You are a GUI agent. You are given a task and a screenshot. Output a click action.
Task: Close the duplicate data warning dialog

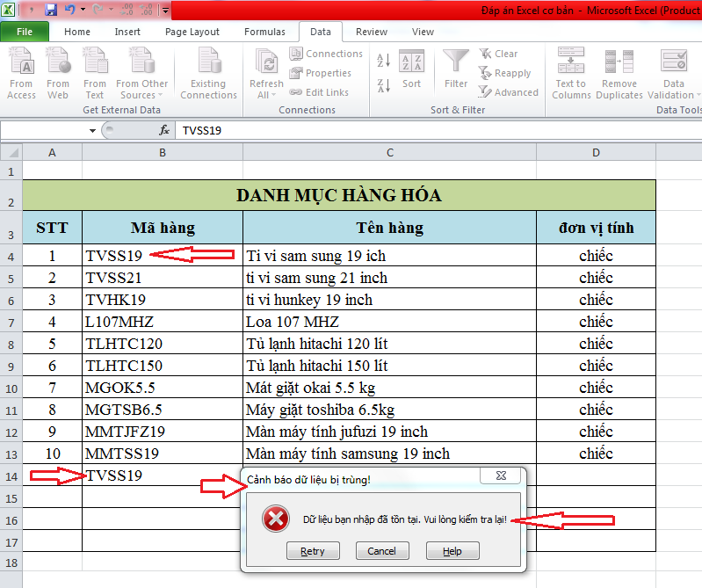pyautogui.click(x=501, y=475)
